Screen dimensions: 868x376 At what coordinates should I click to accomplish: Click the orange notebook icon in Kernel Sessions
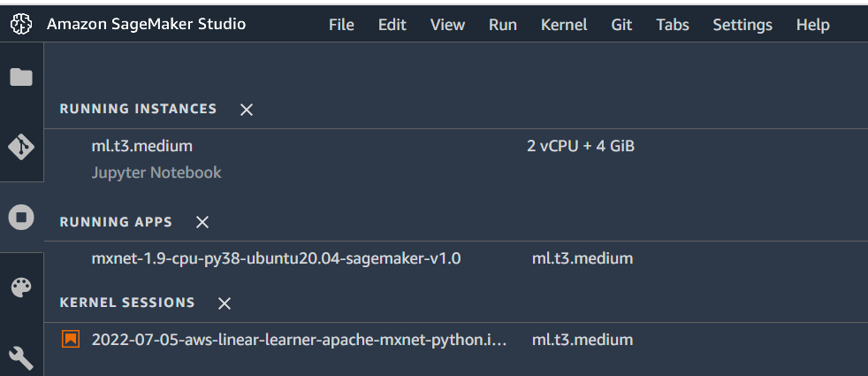pos(71,339)
